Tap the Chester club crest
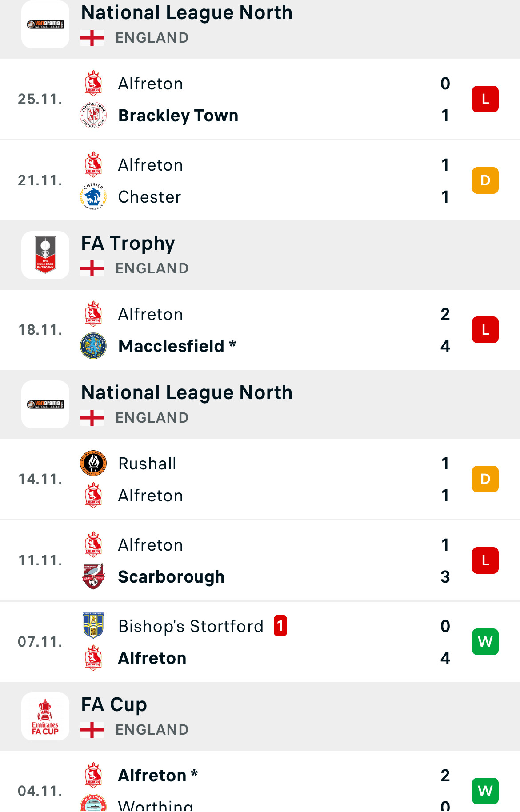Image resolution: width=520 pixels, height=812 pixels. (93, 196)
